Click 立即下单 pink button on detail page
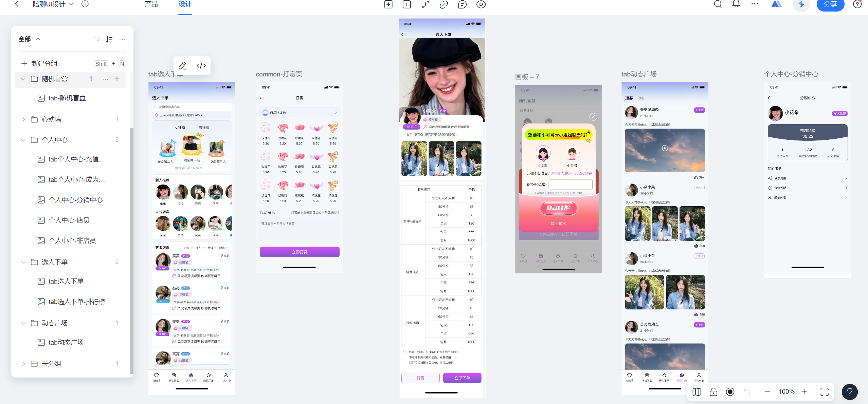 [x=462, y=378]
